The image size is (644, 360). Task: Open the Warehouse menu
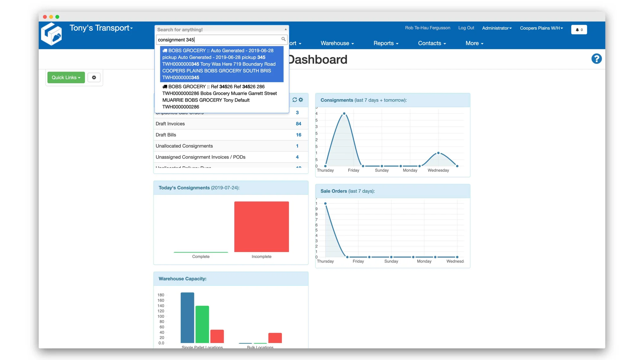(x=337, y=43)
